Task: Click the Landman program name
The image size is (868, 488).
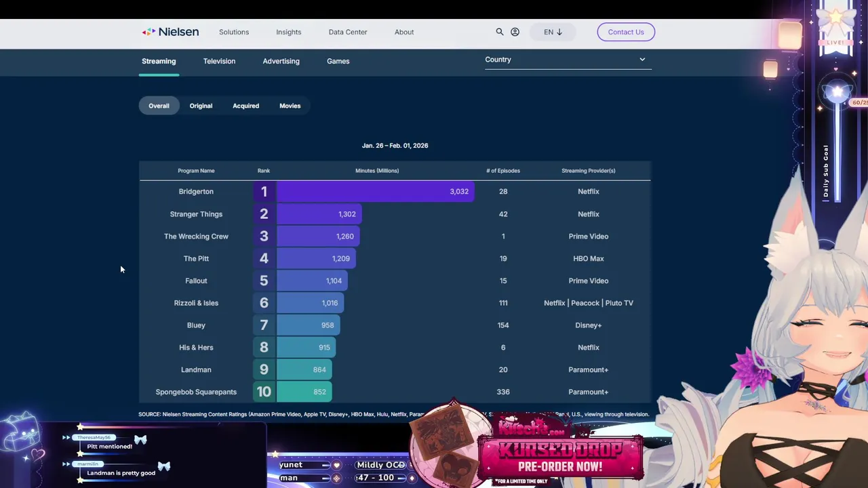Action: [196, 370]
